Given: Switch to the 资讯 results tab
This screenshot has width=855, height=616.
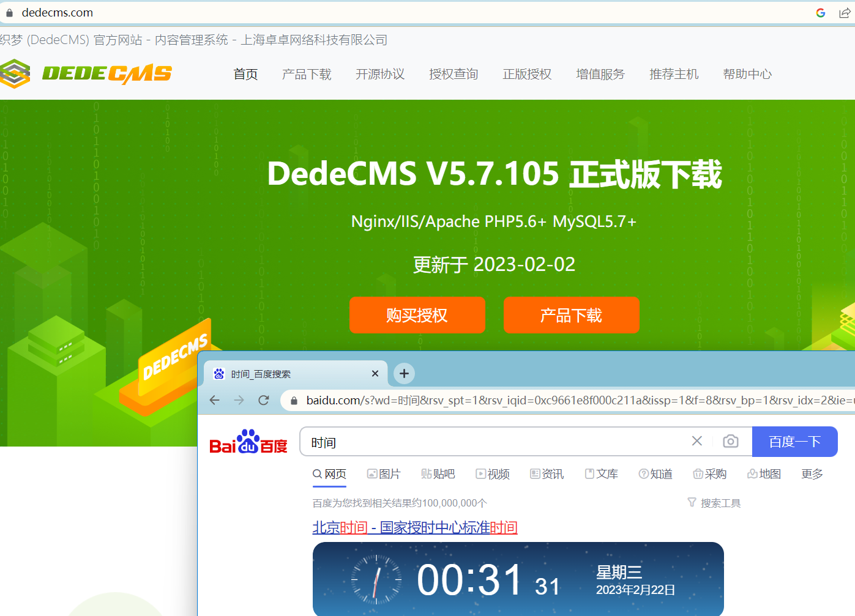Looking at the screenshot, I should [547, 474].
